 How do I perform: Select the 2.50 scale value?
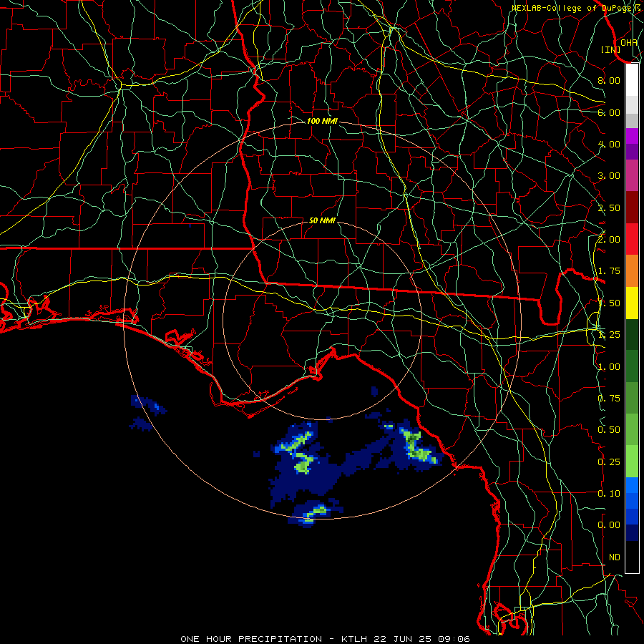609,208
